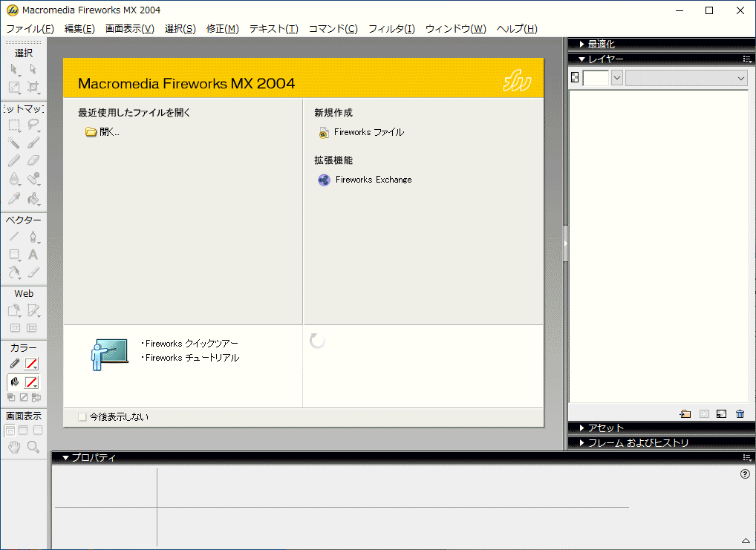Image resolution: width=756 pixels, height=550 pixels.
Task: Select the Crop tool
Action: (x=33, y=87)
